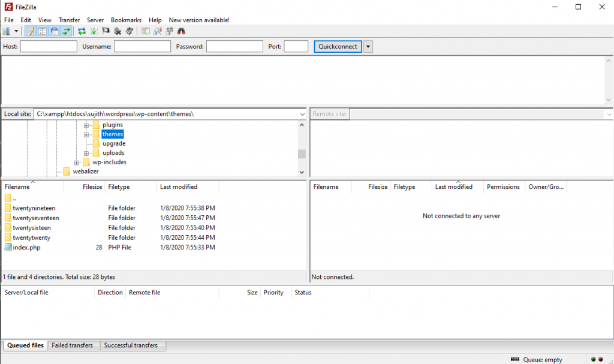Switch to Queued files tab
Screen dimensions: 614x364
25,345
